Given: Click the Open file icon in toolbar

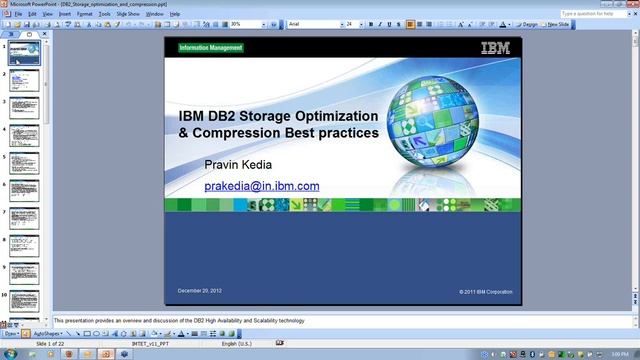Looking at the screenshot, I should 18,24.
